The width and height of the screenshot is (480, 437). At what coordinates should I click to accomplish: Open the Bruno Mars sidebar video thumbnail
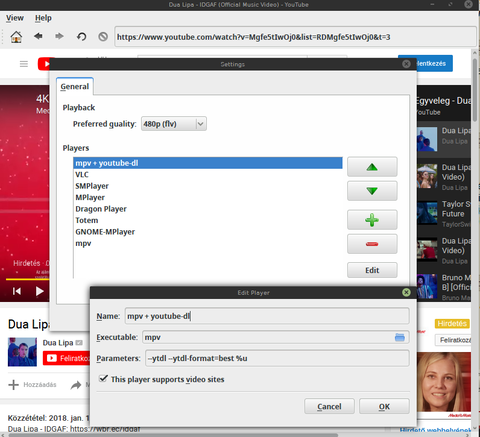click(x=427, y=286)
